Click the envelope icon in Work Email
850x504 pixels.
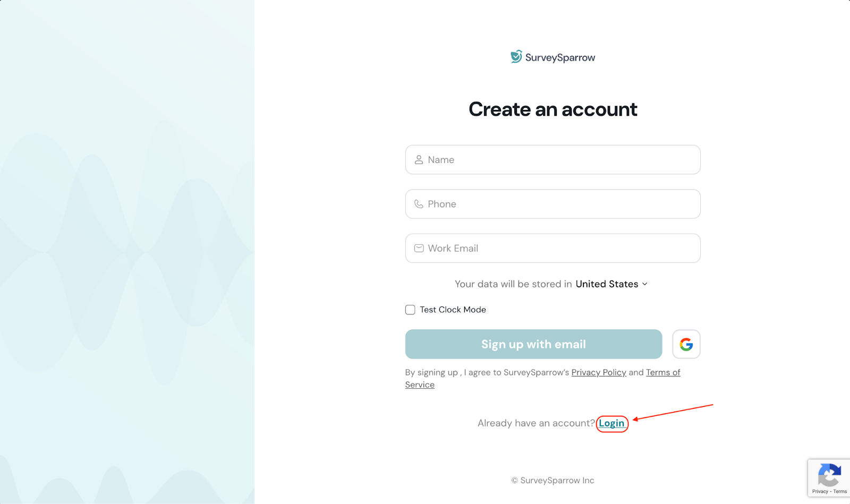[419, 249]
